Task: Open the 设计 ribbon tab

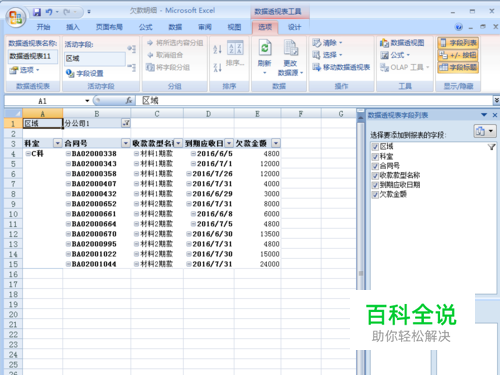Action: [x=294, y=27]
